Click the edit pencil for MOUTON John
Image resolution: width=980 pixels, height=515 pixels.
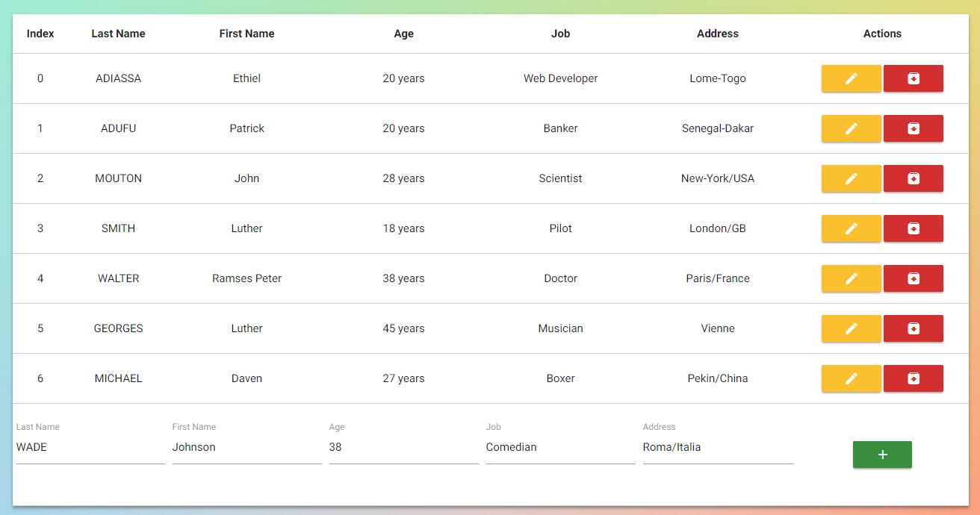pos(851,178)
